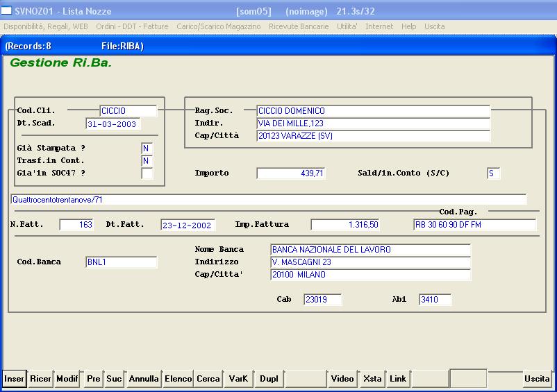Click the Trasf.in Cont. field showing N
Screen dimensions: 557x392
[x=147, y=161]
